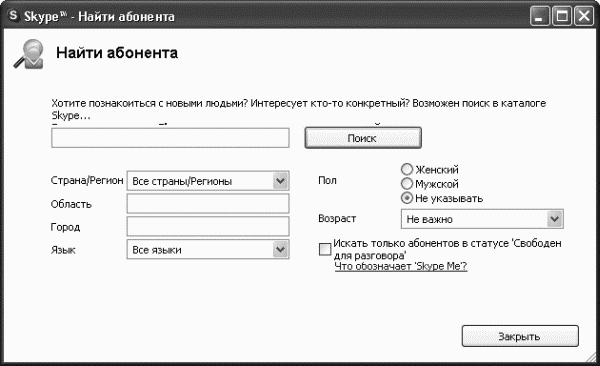Click the Skype logo in title bar
This screenshot has height=366, width=600.
coord(13,16)
